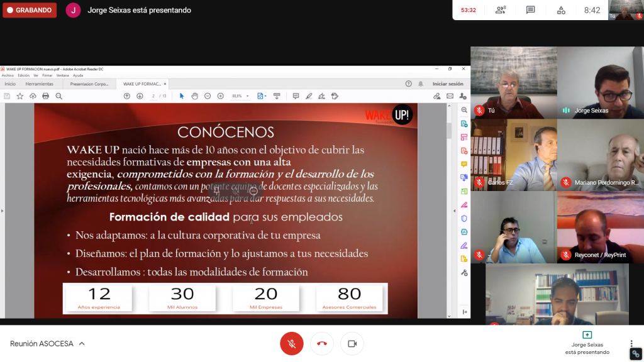This screenshot has height=362, width=644.
Task: Click the share with others person icon
Action: [463, 96]
